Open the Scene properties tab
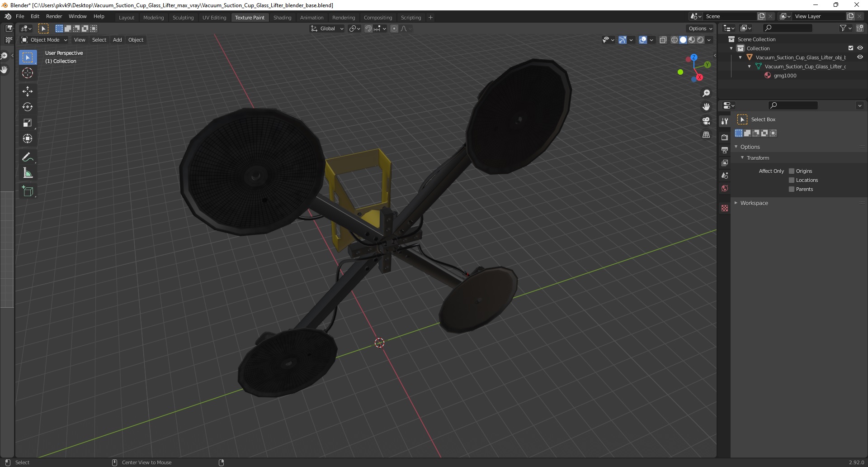868x467 pixels. click(x=725, y=175)
